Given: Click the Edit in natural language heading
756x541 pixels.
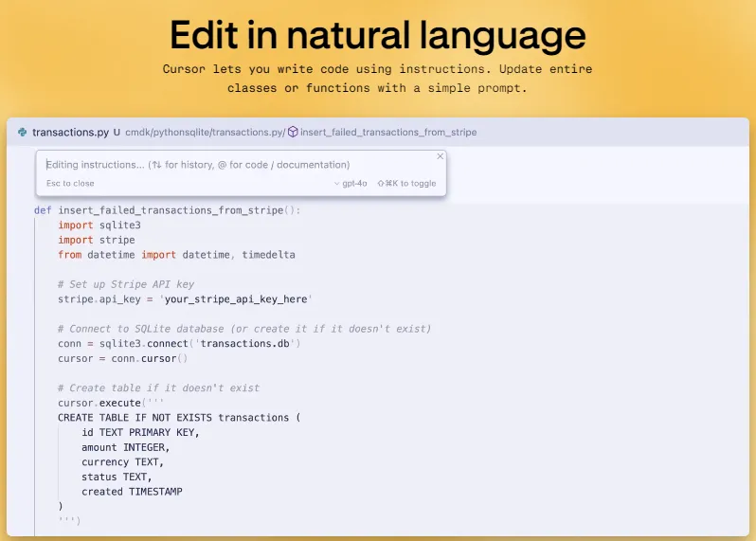Looking at the screenshot, I should pos(377,35).
